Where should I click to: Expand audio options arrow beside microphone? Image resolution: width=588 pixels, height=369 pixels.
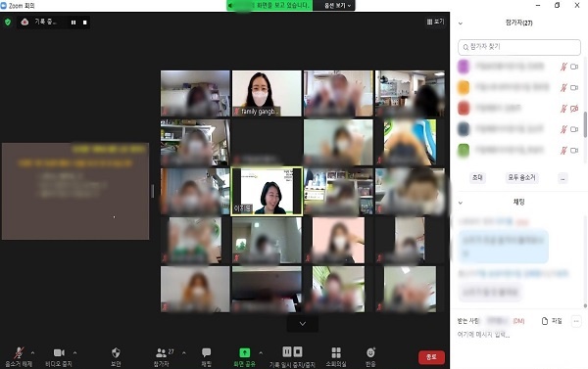(32, 353)
